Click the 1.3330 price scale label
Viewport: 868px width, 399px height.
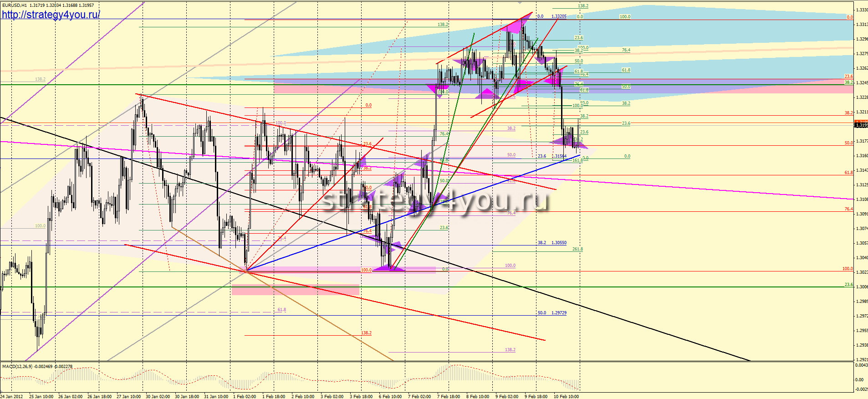[x=861, y=10]
